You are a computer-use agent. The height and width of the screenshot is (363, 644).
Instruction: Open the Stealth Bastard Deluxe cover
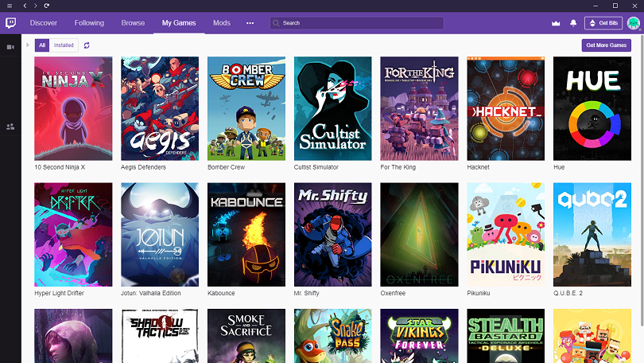click(x=506, y=336)
